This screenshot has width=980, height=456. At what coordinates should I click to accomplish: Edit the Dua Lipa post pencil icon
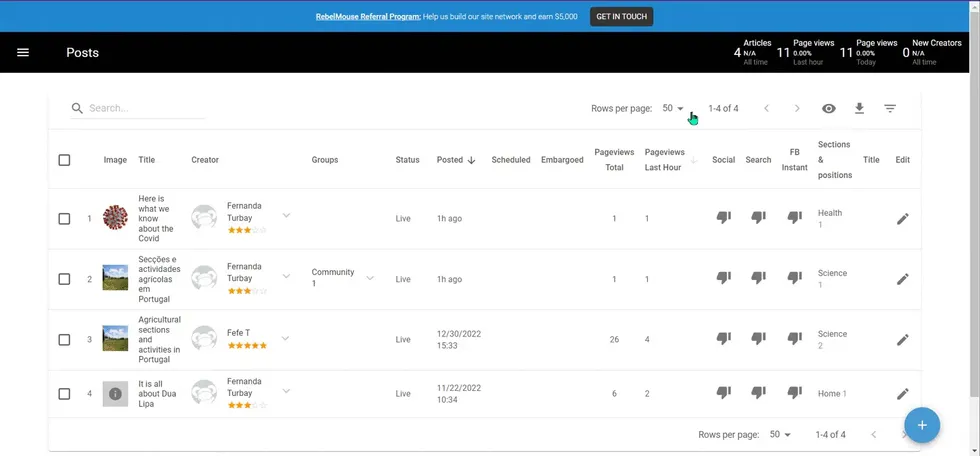point(902,394)
